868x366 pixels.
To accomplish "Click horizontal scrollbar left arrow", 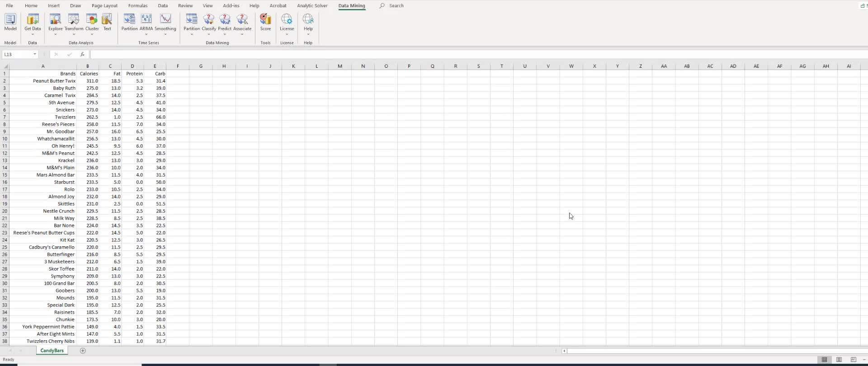I will (x=564, y=351).
